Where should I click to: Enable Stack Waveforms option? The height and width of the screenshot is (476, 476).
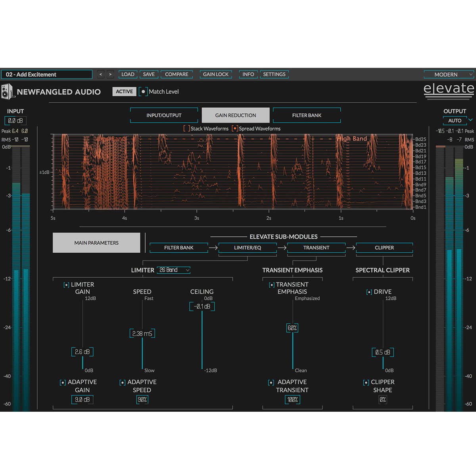186,129
